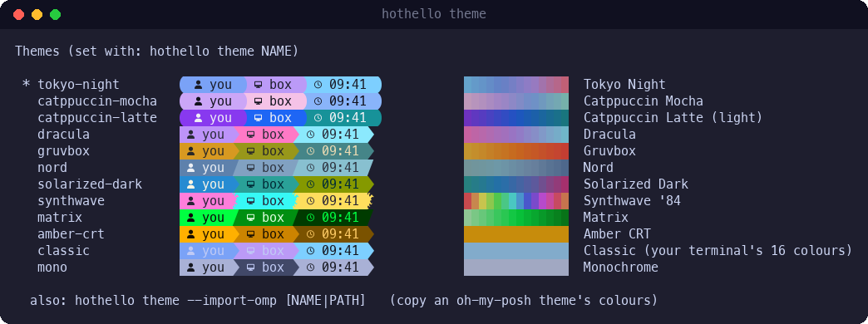The width and height of the screenshot is (868, 324).
Task: Click the clock icon in gruvbox prompt
Action: click(x=310, y=151)
